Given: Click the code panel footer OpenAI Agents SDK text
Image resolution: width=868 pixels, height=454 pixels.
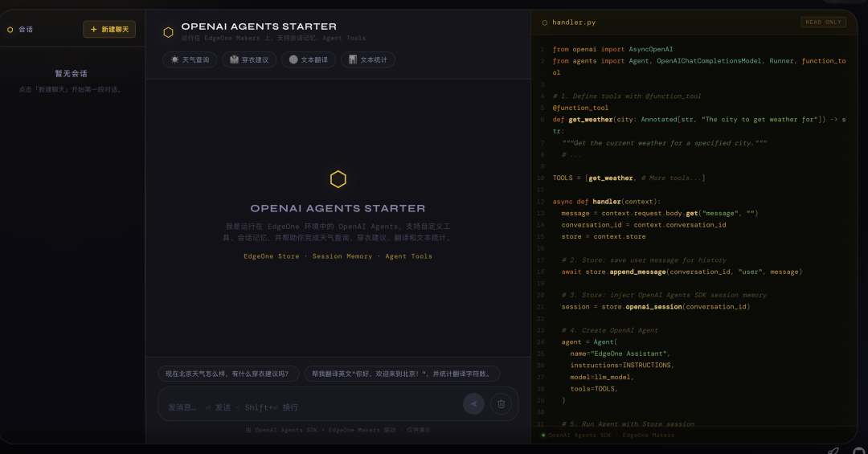Looking at the screenshot, I should (611, 436).
